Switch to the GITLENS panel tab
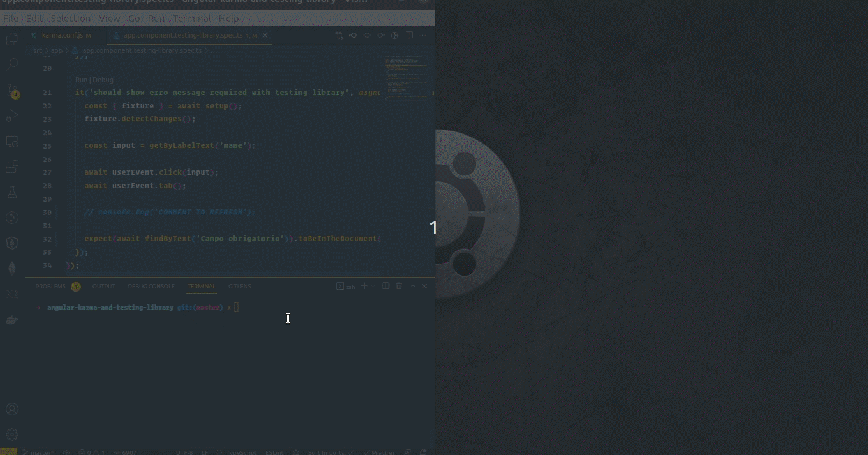This screenshot has height=455, width=868. point(240,287)
